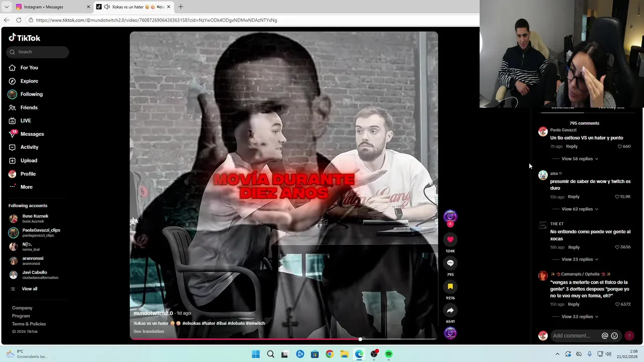The height and width of the screenshot is (362, 644).
Task: Focus the Add comment field
Action: [575, 336]
